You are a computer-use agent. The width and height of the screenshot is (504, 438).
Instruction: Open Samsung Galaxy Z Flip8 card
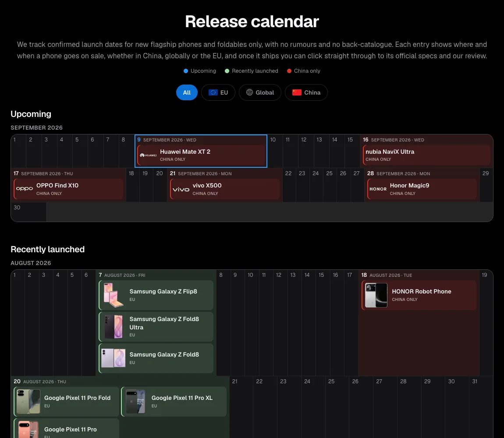pyautogui.click(x=156, y=295)
